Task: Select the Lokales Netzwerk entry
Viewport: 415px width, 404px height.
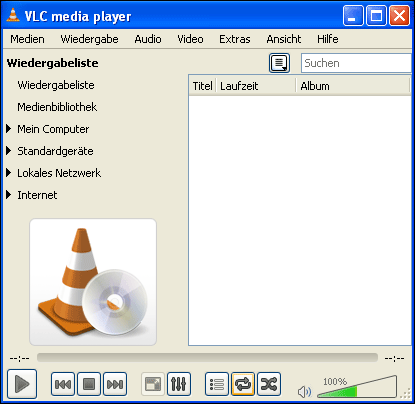Action: coord(59,173)
